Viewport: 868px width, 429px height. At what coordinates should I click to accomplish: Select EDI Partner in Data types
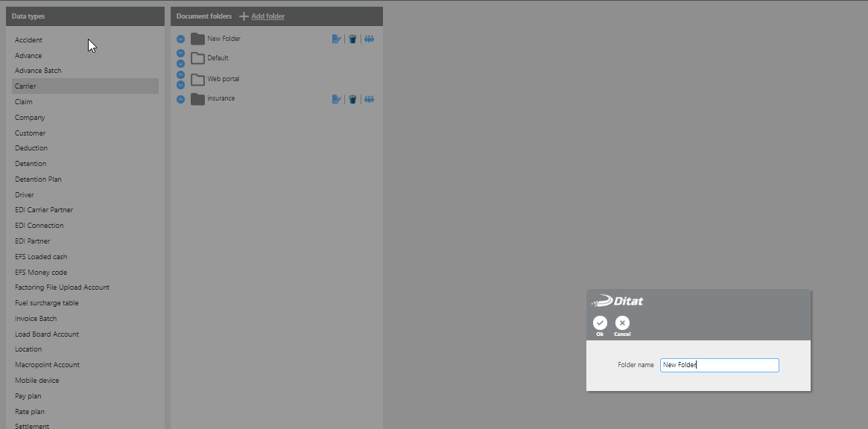[32, 241]
